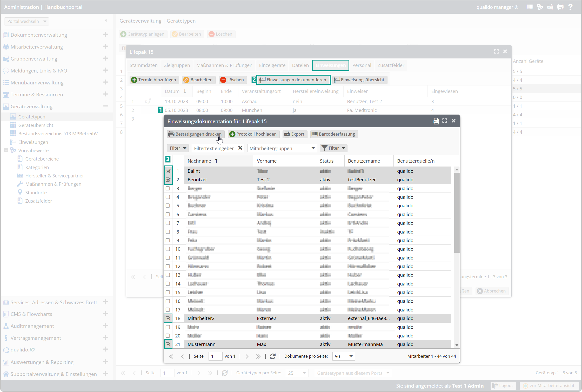Screen dimensions: 582x392
Task: Click the refresh icon in employee list pager
Action: tap(272, 356)
